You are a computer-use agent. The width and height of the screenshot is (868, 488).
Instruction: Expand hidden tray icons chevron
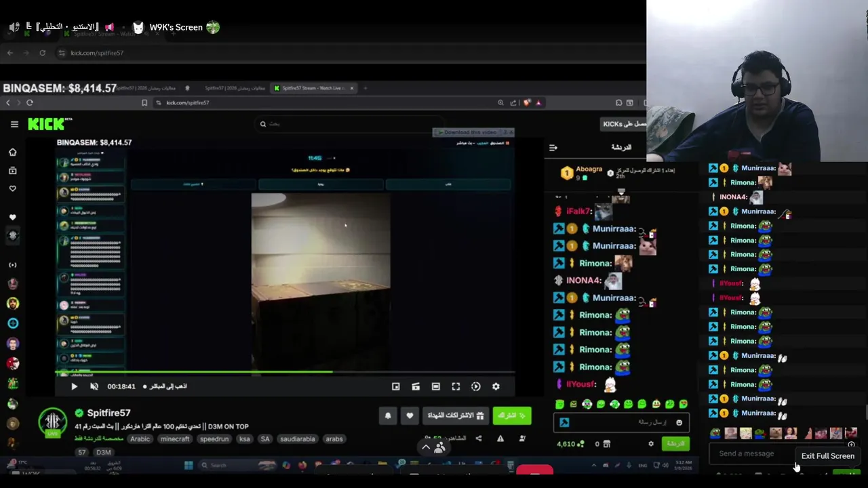(594, 466)
